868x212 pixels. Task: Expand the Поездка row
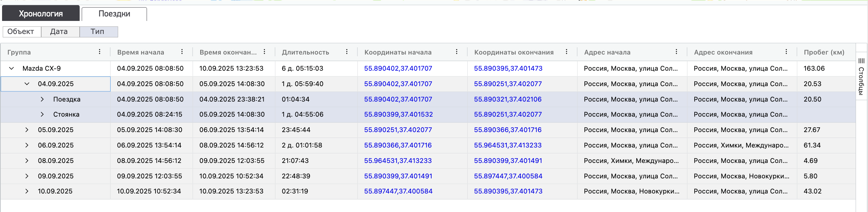point(42,99)
